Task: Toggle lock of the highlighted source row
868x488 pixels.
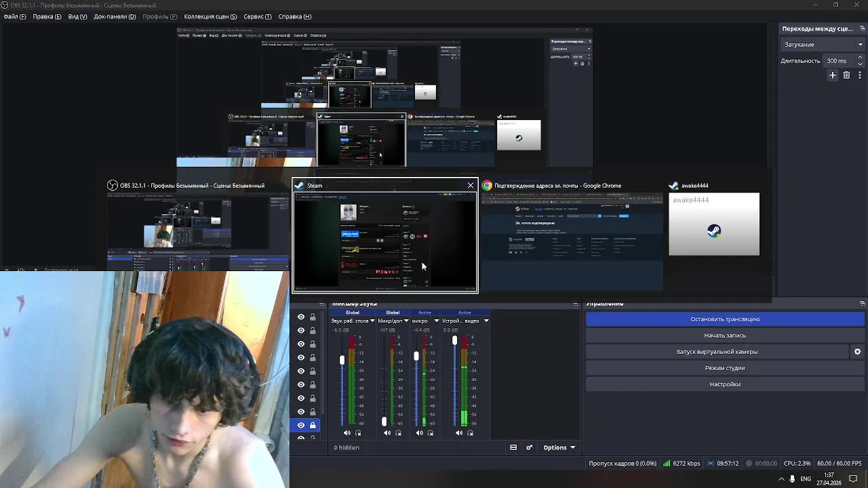Action: pyautogui.click(x=313, y=425)
